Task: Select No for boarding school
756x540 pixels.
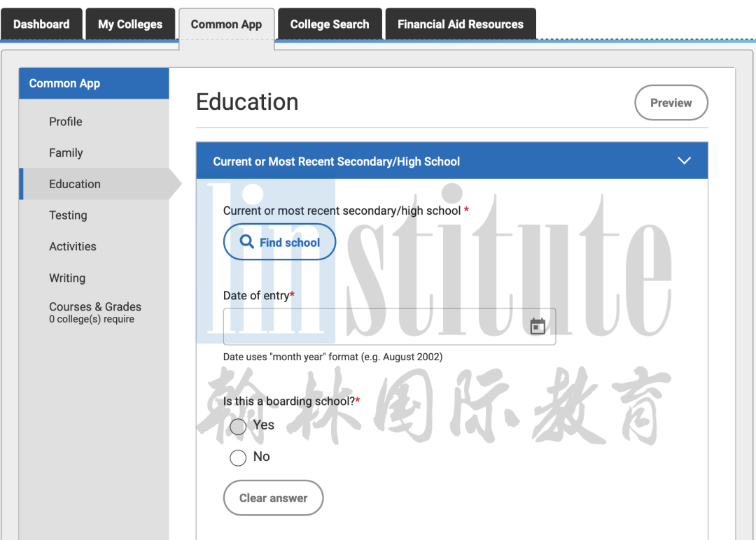Action: coord(238,457)
